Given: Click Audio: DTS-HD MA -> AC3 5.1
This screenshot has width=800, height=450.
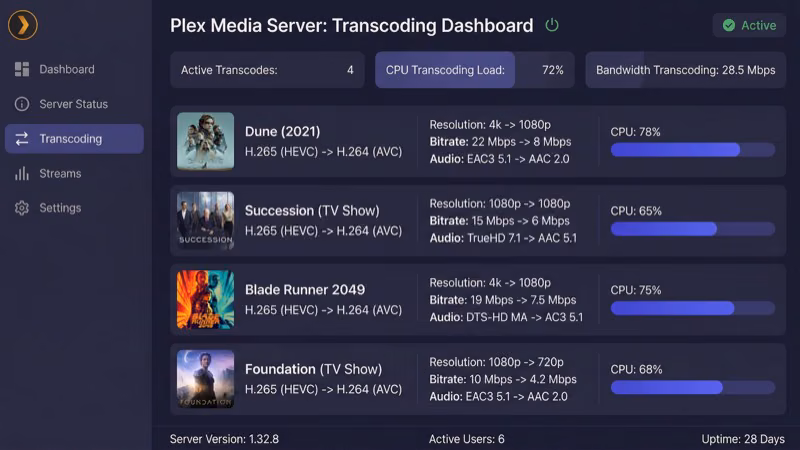Looking at the screenshot, I should click(506, 317).
